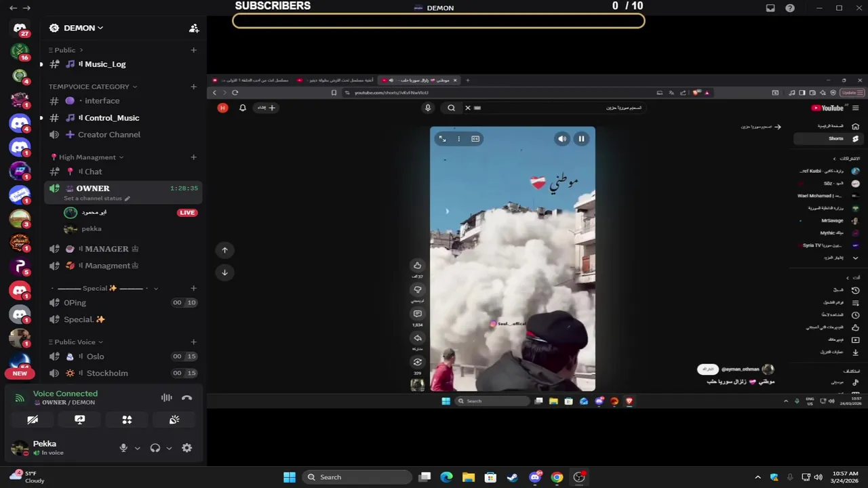
Task: Click the LIVE badge beside ابو محمود
Action: click(x=187, y=213)
